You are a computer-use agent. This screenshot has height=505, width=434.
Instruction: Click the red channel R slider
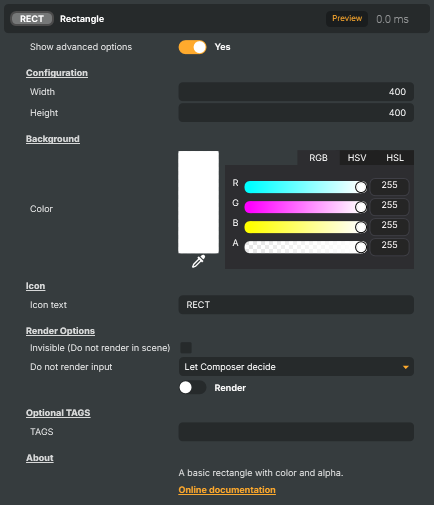point(305,187)
